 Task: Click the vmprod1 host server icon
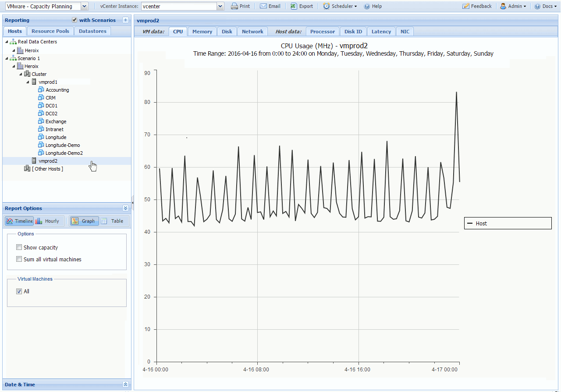tap(34, 82)
